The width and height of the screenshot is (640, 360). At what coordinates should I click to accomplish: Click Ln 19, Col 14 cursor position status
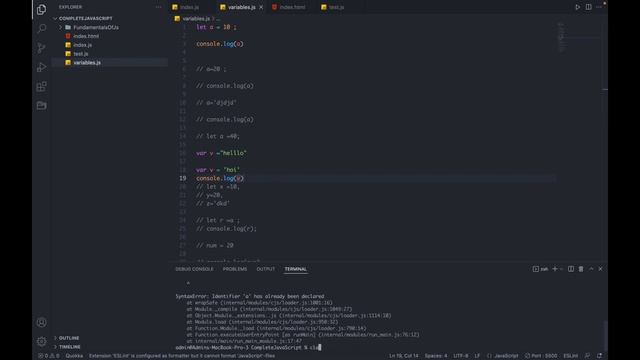click(403, 356)
